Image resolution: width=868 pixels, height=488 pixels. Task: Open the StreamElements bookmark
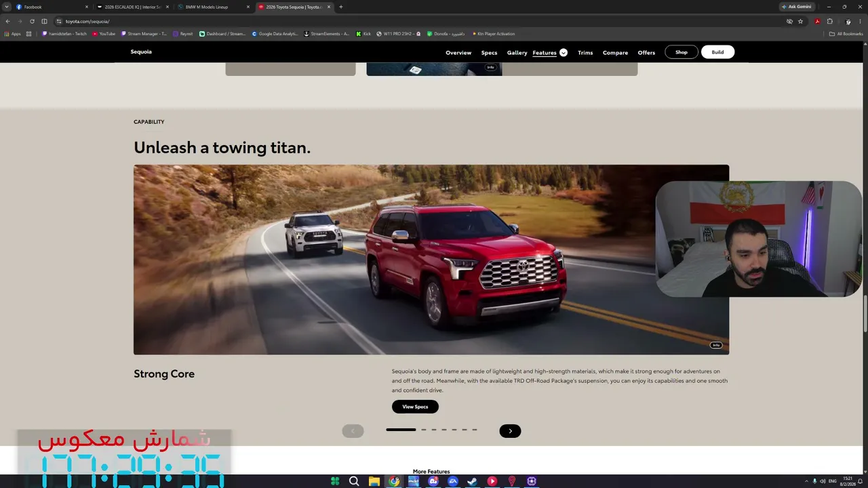point(327,34)
